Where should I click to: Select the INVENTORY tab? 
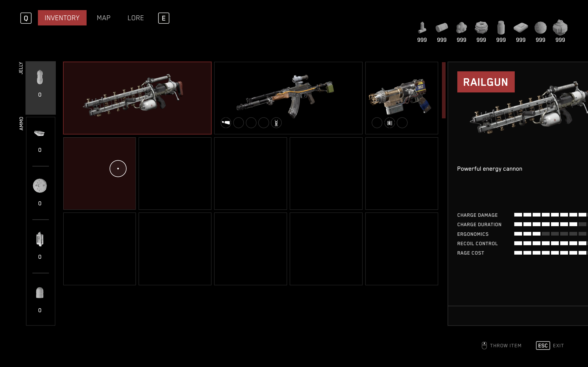coord(62,18)
